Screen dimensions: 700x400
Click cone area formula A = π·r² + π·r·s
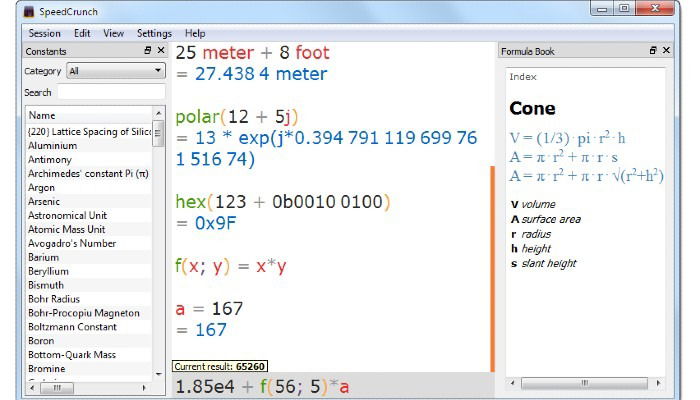click(x=564, y=157)
